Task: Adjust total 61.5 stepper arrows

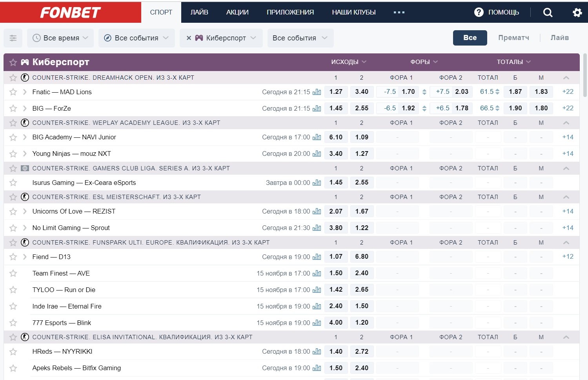Action: [x=497, y=92]
